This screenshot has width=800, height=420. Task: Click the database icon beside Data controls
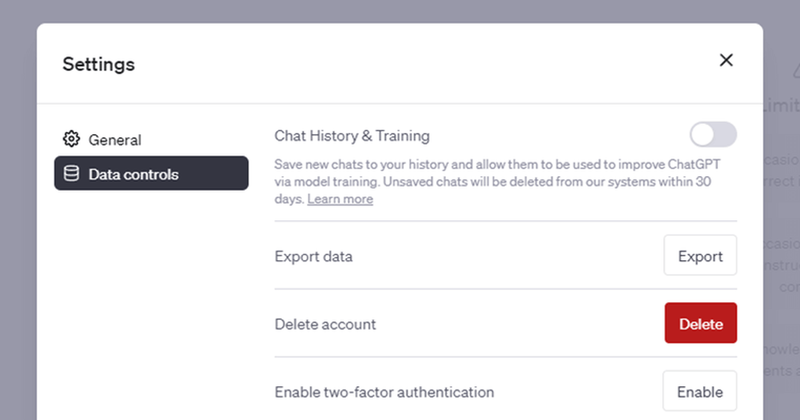pyautogui.click(x=71, y=174)
